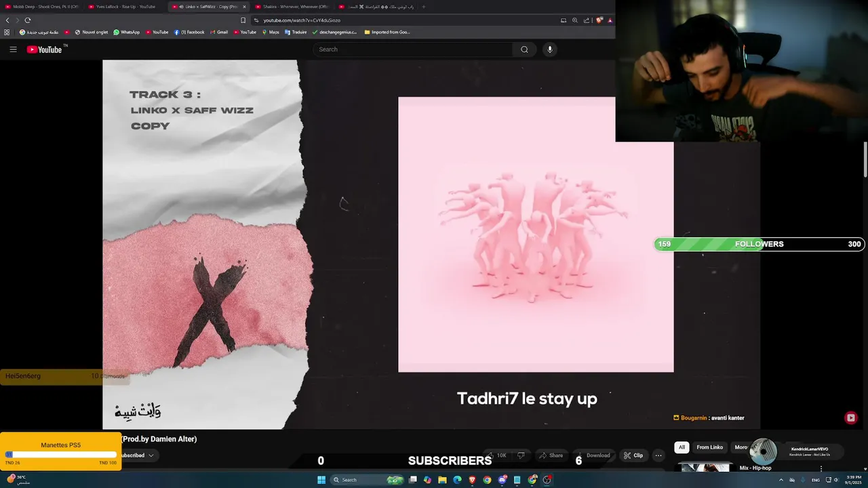Open the clock and date in the taskbar
This screenshot has height=488, width=868.
(x=854, y=480)
